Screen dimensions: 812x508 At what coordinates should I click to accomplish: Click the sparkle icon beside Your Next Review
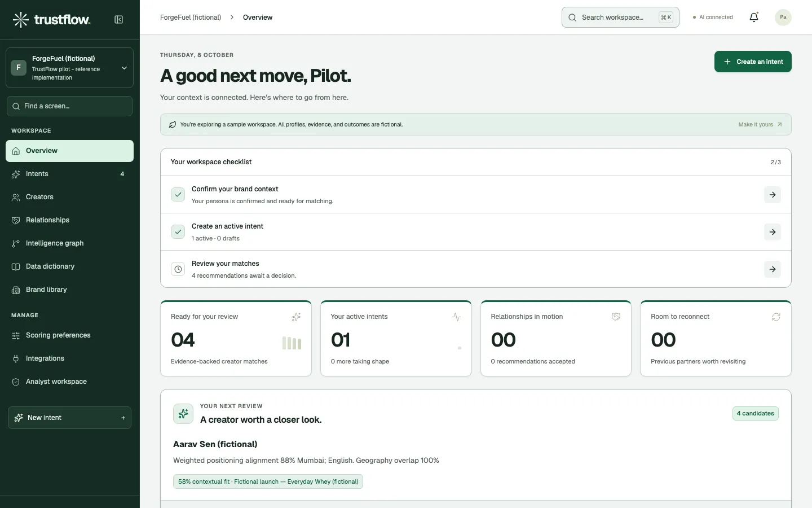click(183, 414)
